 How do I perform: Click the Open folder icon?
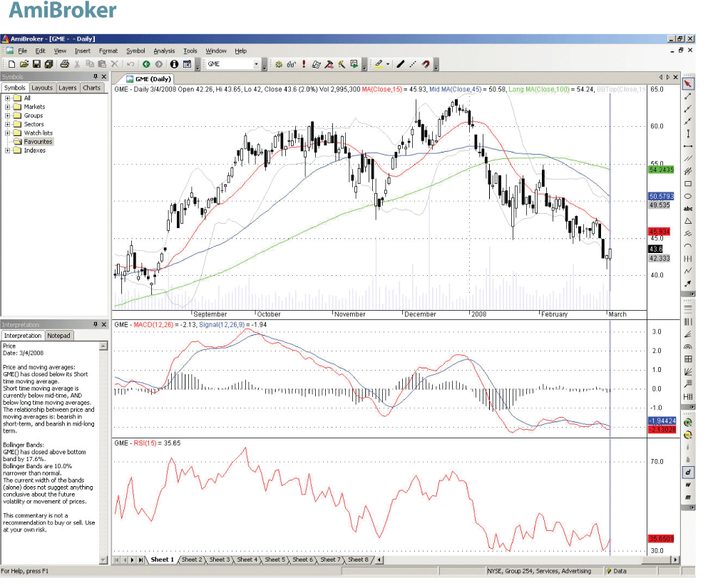(24, 64)
